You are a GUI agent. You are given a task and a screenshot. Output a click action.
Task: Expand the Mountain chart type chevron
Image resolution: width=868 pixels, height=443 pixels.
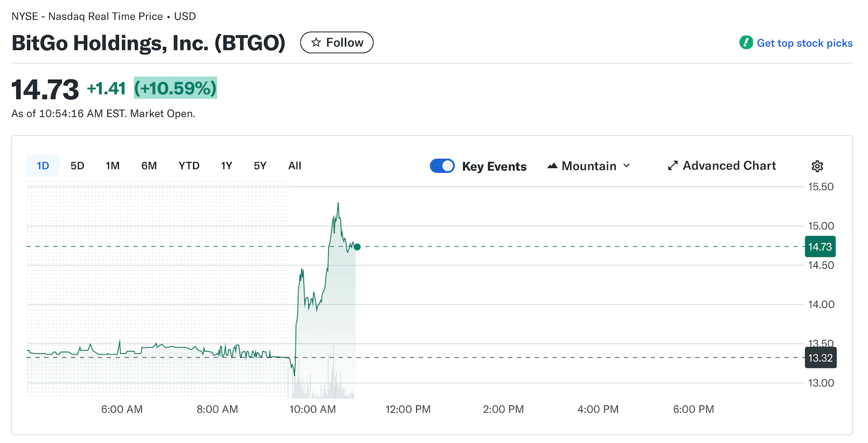627,166
